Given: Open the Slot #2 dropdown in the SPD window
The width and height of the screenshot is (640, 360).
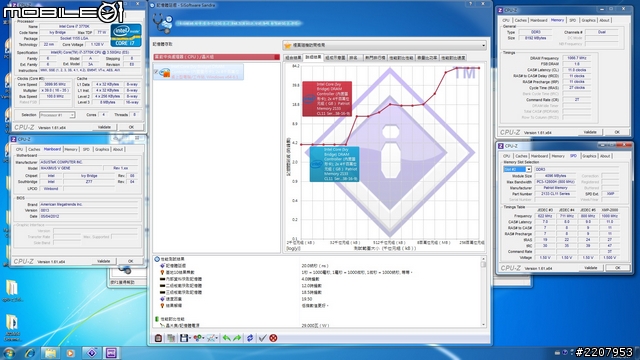Looking at the screenshot, I should [517, 169].
